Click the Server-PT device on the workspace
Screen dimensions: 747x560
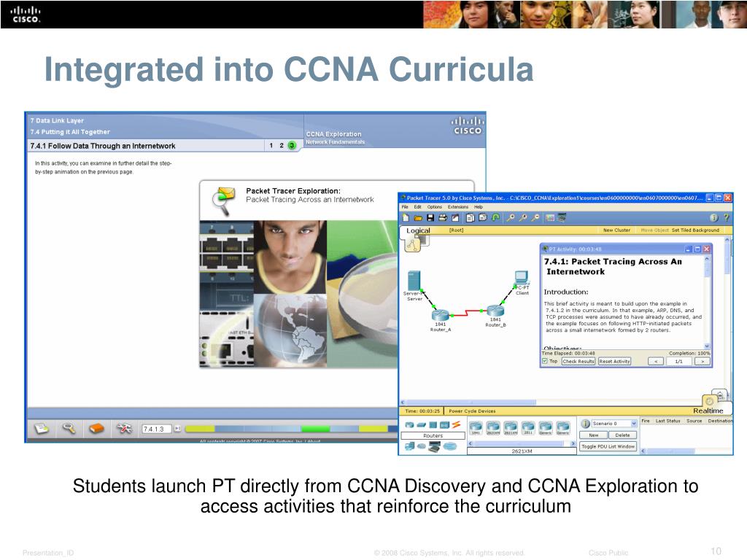click(414, 281)
